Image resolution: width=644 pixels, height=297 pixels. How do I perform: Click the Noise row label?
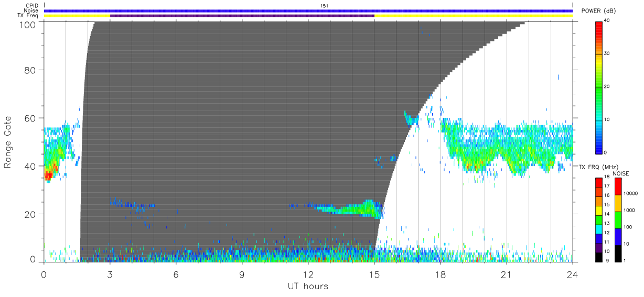pyautogui.click(x=31, y=10)
